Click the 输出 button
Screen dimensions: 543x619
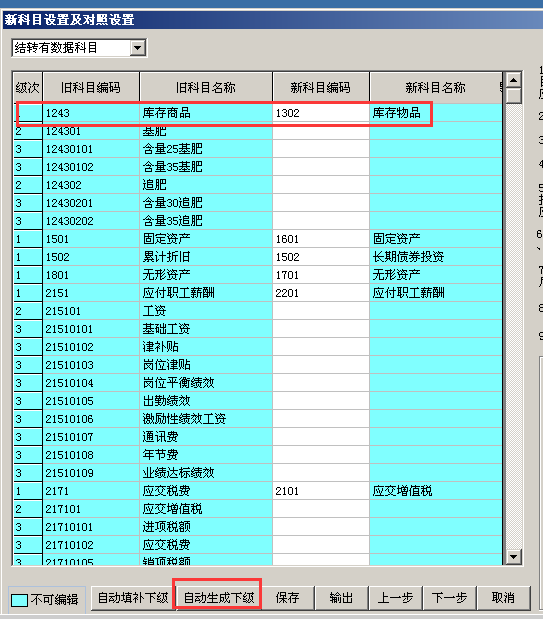point(341,598)
